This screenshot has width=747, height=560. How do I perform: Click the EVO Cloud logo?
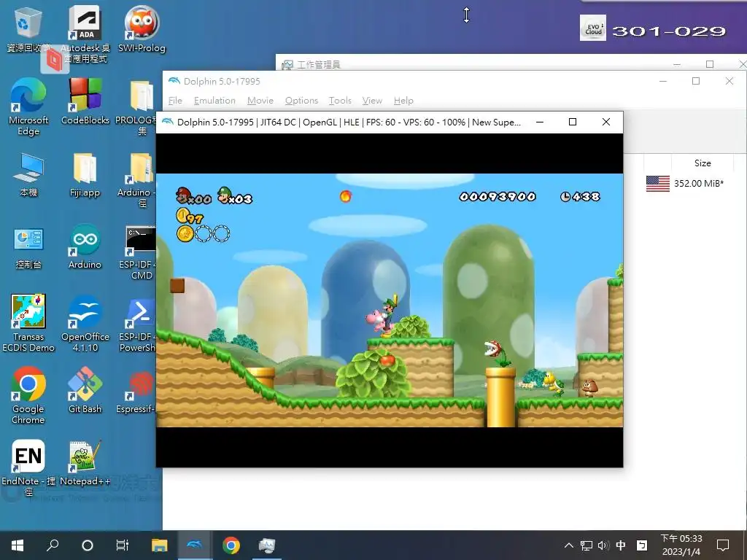(x=592, y=28)
